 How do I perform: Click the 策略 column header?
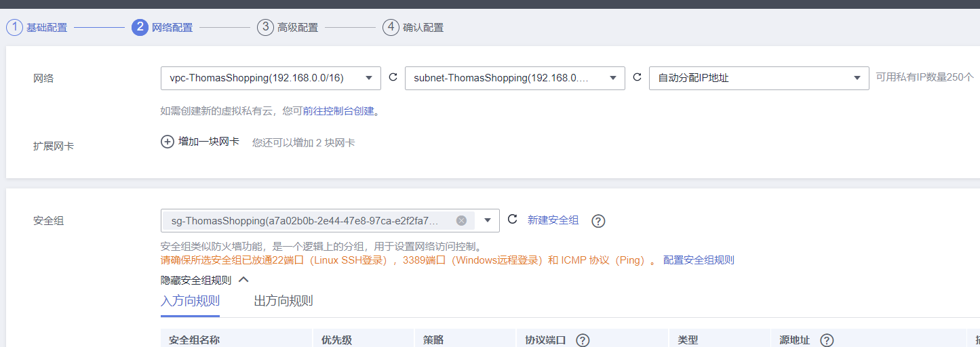coord(433,340)
